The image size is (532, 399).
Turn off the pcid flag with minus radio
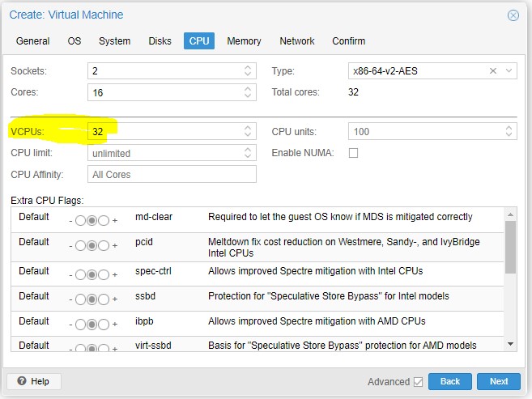[x=80, y=247]
